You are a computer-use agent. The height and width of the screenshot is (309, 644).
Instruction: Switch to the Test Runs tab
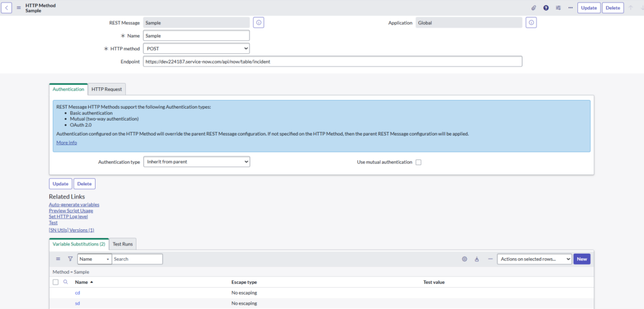[x=123, y=244]
